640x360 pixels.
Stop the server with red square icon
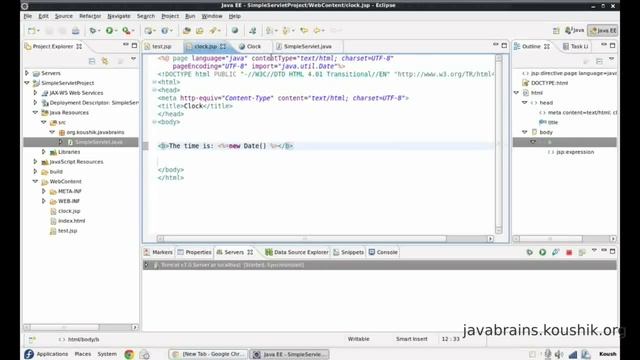pos(569,252)
